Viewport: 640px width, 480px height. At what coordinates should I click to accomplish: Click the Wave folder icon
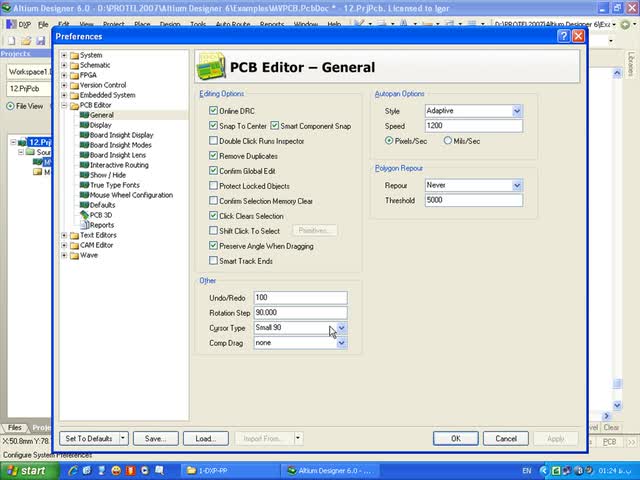tap(74, 256)
